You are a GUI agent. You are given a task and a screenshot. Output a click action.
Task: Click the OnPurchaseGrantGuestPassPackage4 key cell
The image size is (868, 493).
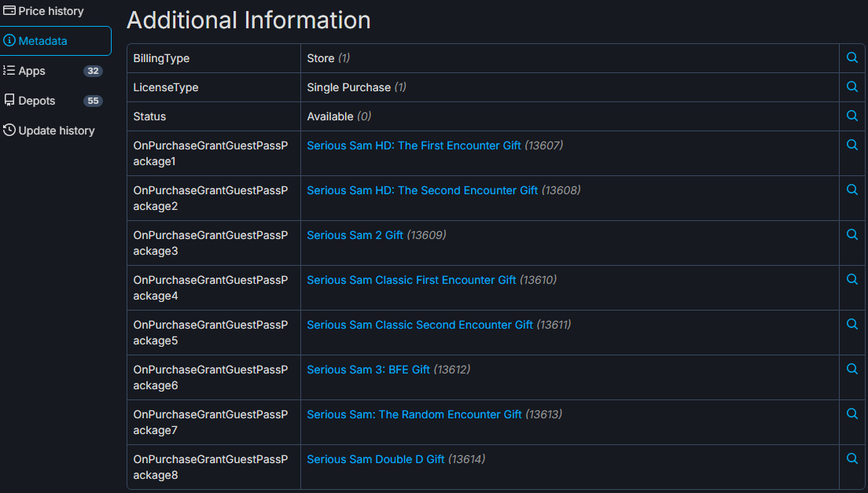pos(214,288)
